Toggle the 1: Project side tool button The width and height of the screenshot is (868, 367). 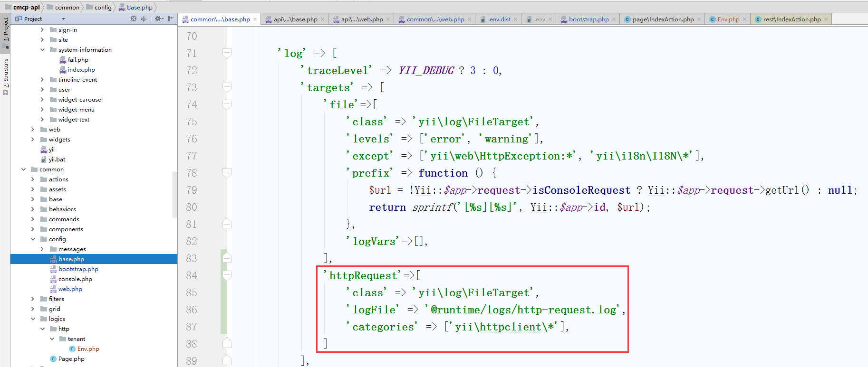tap(5, 33)
